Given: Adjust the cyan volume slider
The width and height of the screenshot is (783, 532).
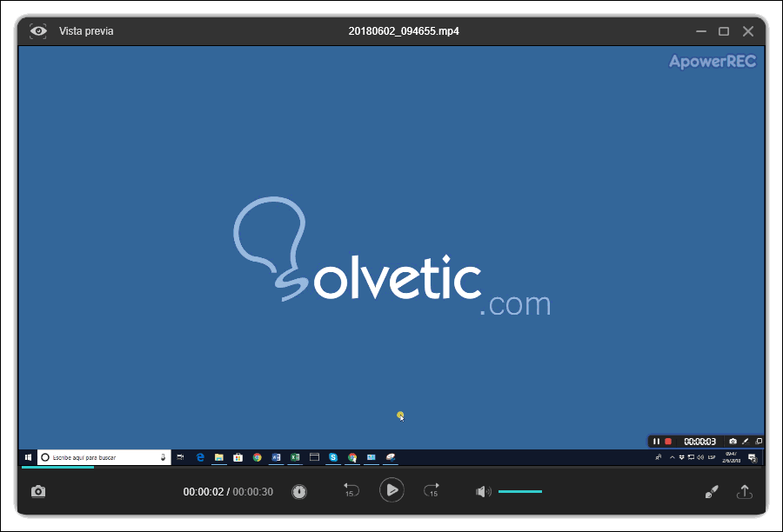Looking at the screenshot, I should [x=520, y=491].
